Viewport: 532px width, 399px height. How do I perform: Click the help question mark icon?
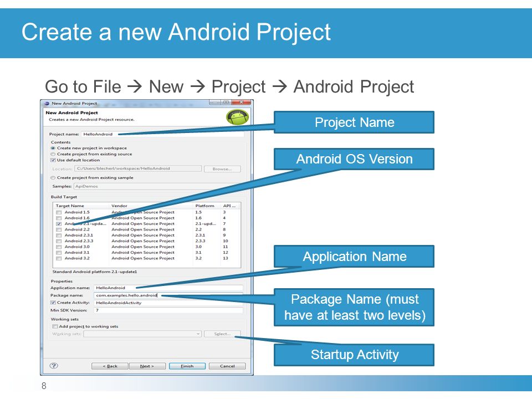pyautogui.click(x=54, y=365)
